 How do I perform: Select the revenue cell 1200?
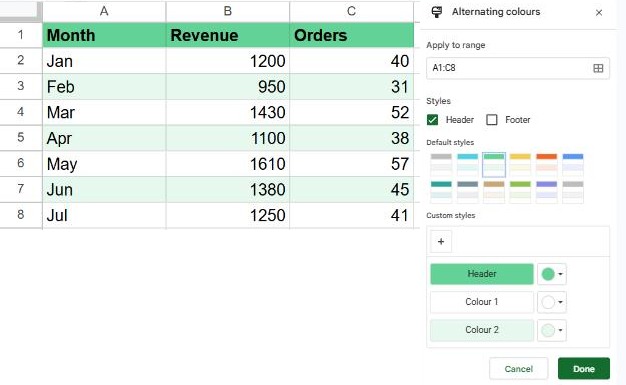click(228, 61)
